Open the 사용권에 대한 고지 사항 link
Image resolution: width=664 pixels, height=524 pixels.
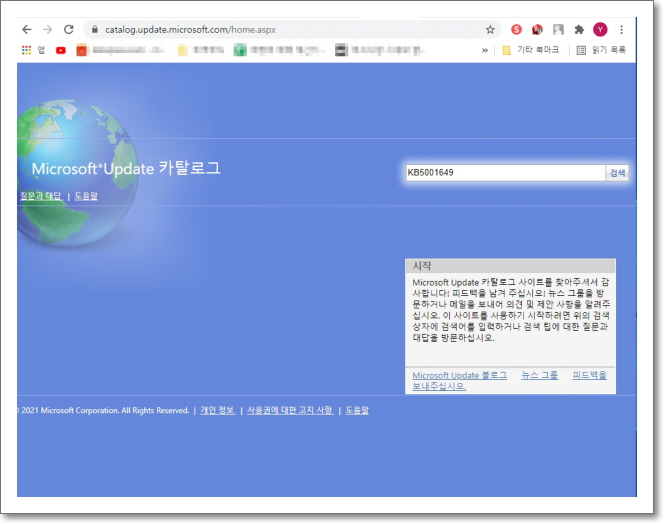click(290, 410)
